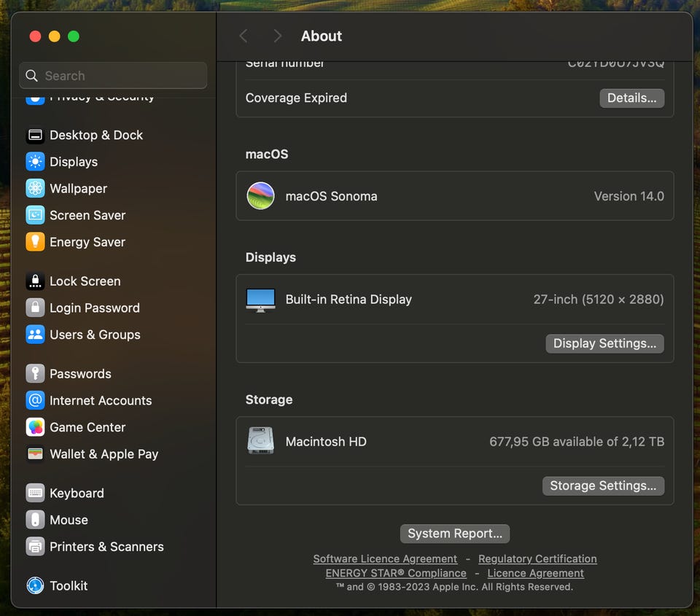Image resolution: width=700 pixels, height=616 pixels.
Task: Click the Displays sun icon in sidebar
Action: coord(35,162)
